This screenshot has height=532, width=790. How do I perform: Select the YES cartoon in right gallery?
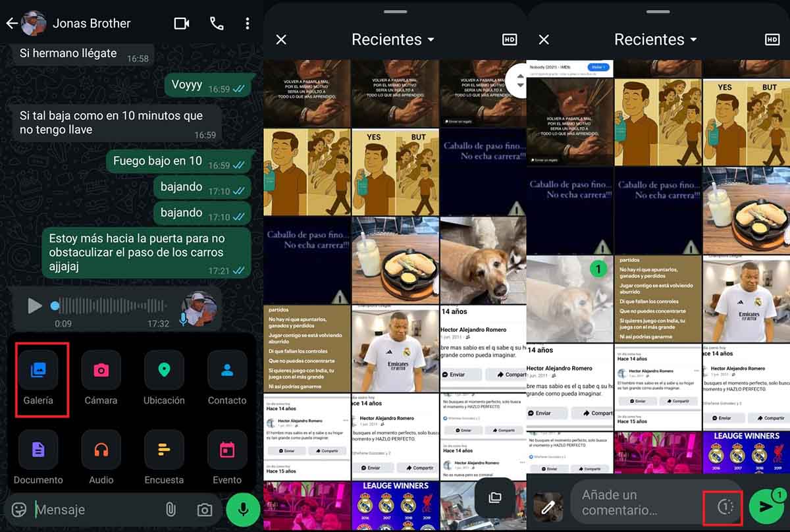click(747, 122)
